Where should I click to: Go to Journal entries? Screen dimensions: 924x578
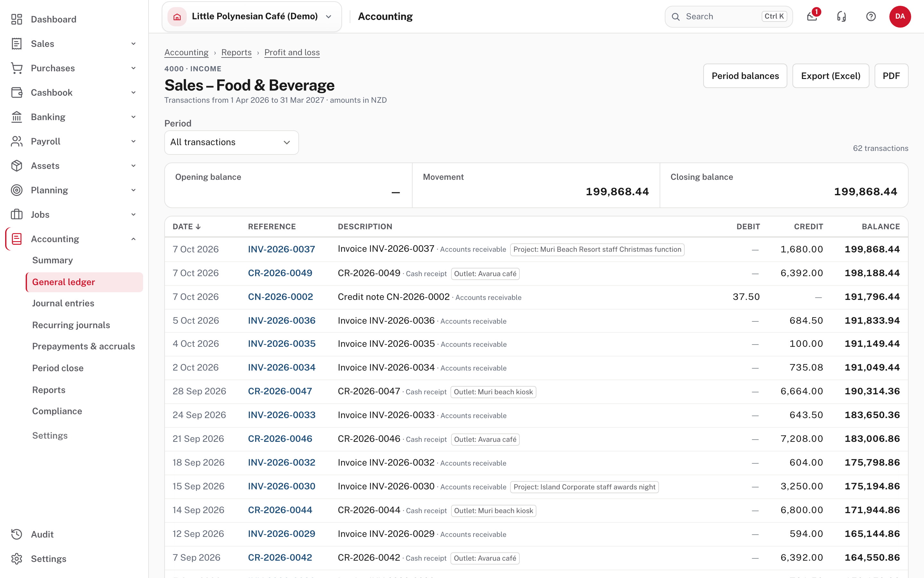pos(63,303)
